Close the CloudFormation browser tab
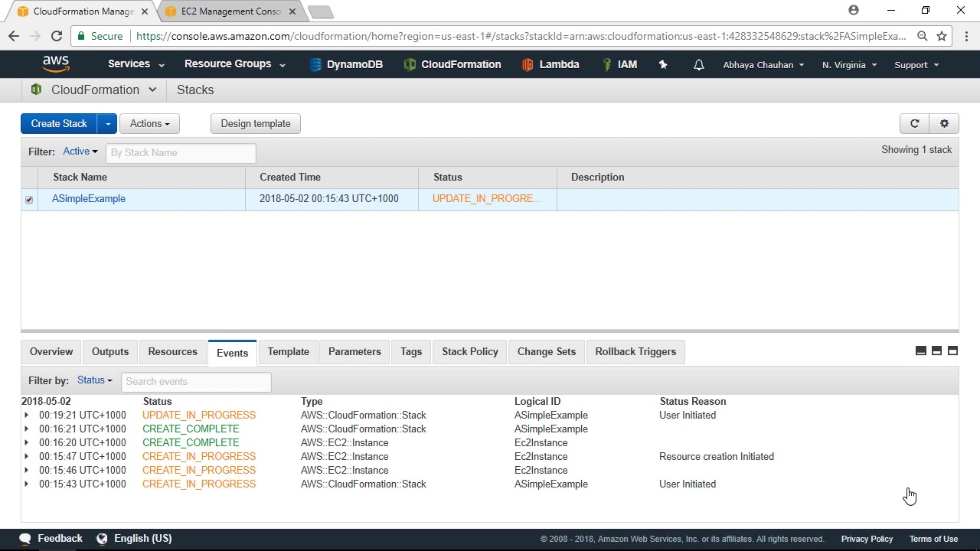The width and height of the screenshot is (980, 551). click(x=145, y=11)
